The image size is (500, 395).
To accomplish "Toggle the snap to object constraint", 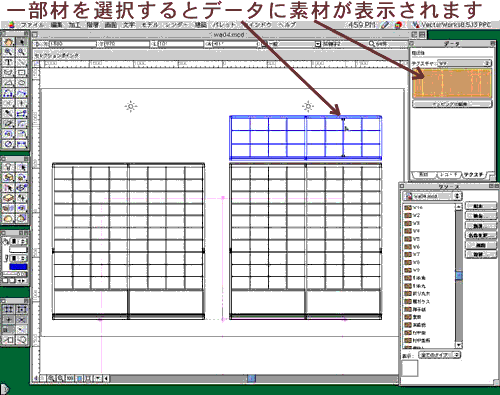I will point(22,309).
